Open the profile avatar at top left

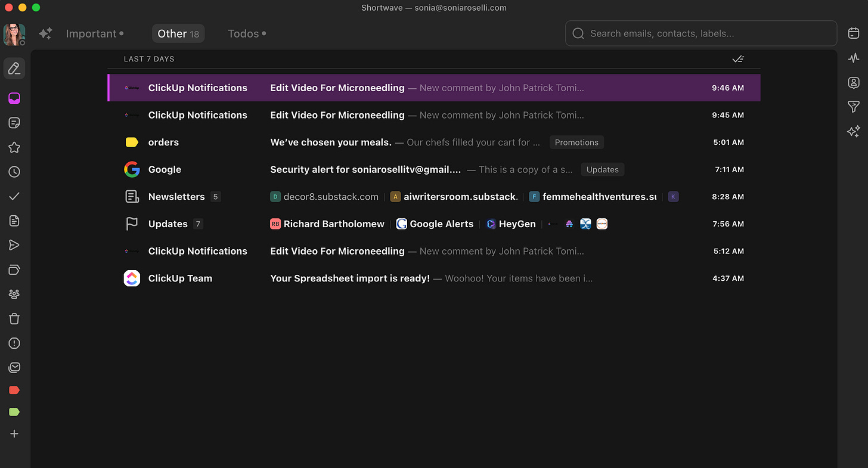tap(14, 35)
